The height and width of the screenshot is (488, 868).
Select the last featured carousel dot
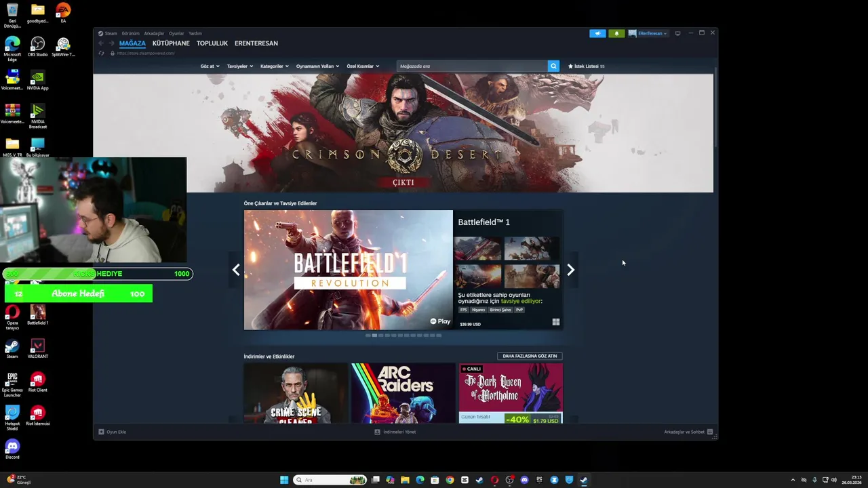(x=439, y=335)
